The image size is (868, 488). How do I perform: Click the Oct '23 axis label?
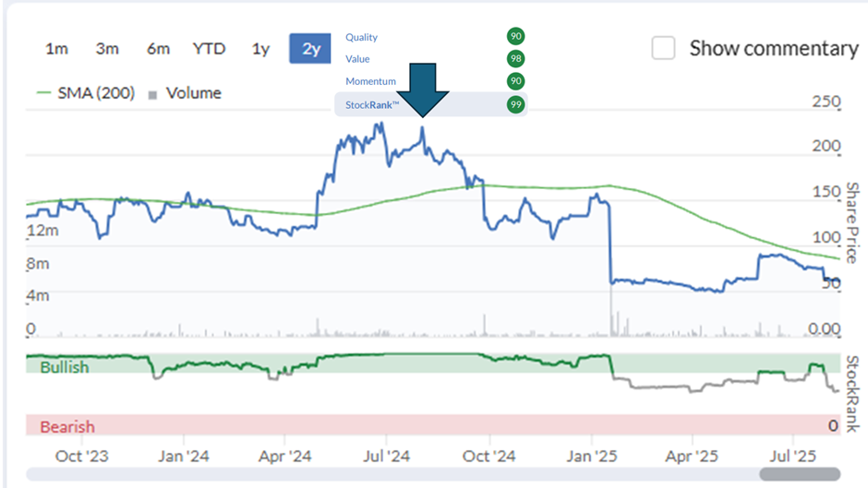(x=82, y=457)
